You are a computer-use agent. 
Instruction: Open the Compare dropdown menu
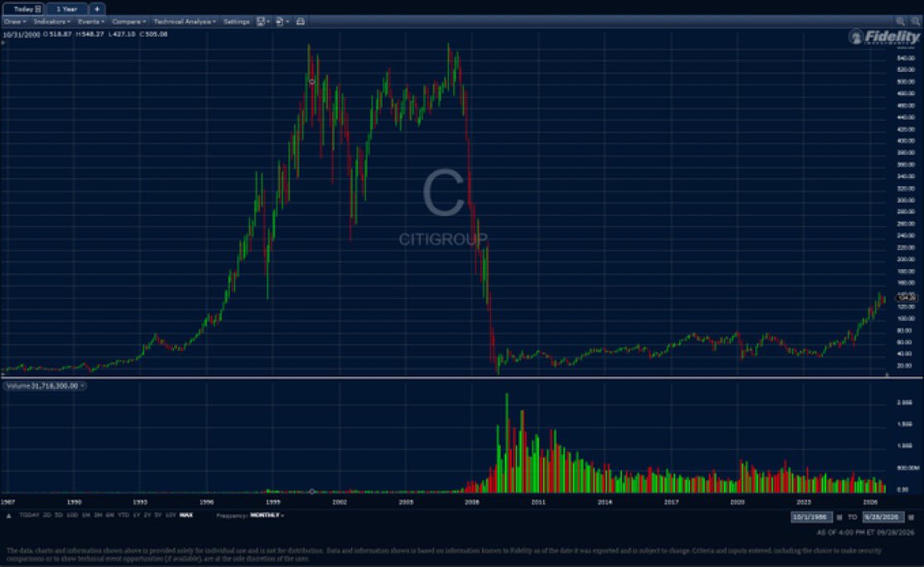click(128, 22)
